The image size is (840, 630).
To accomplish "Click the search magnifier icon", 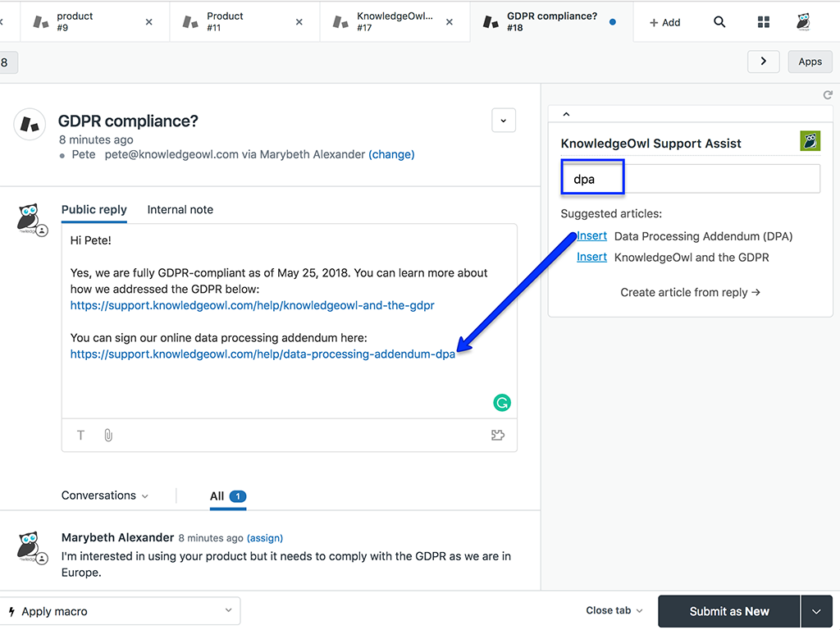I will (719, 22).
